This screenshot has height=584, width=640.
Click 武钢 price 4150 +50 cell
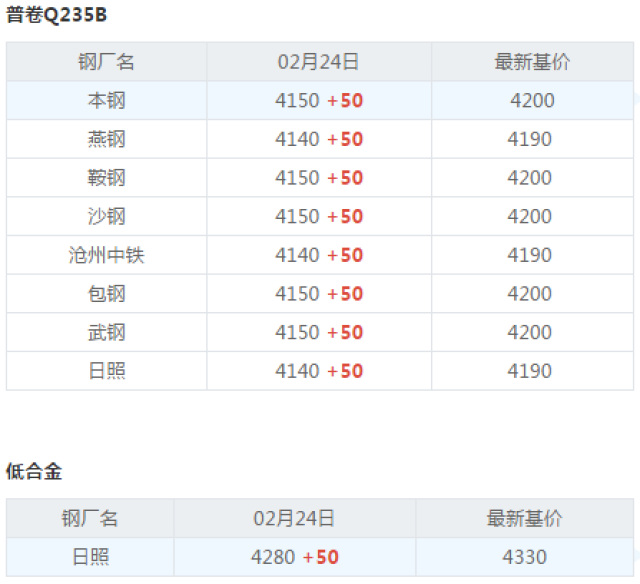(319, 332)
